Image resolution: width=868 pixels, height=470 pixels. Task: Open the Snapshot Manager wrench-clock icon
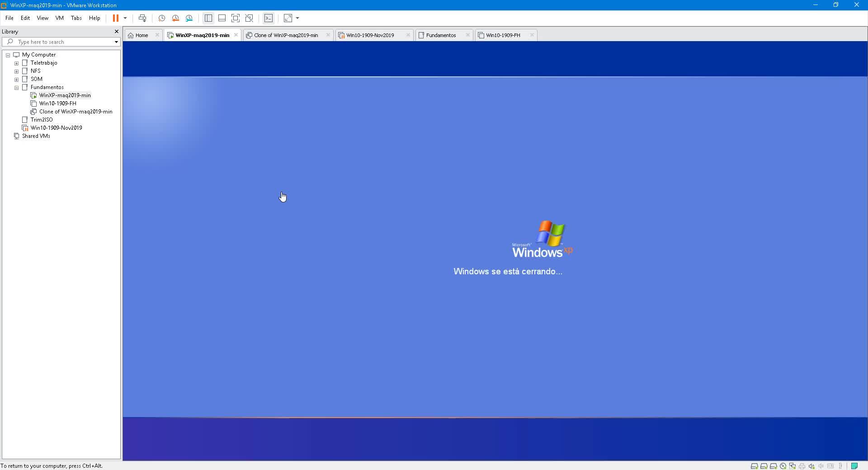point(189,18)
